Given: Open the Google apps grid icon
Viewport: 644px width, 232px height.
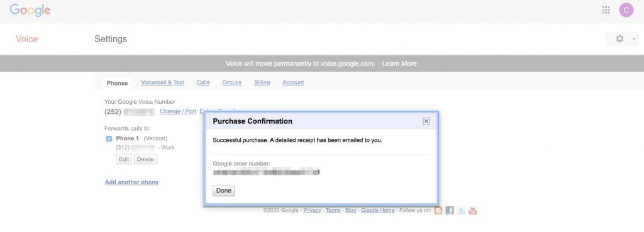Looking at the screenshot, I should coord(606,10).
